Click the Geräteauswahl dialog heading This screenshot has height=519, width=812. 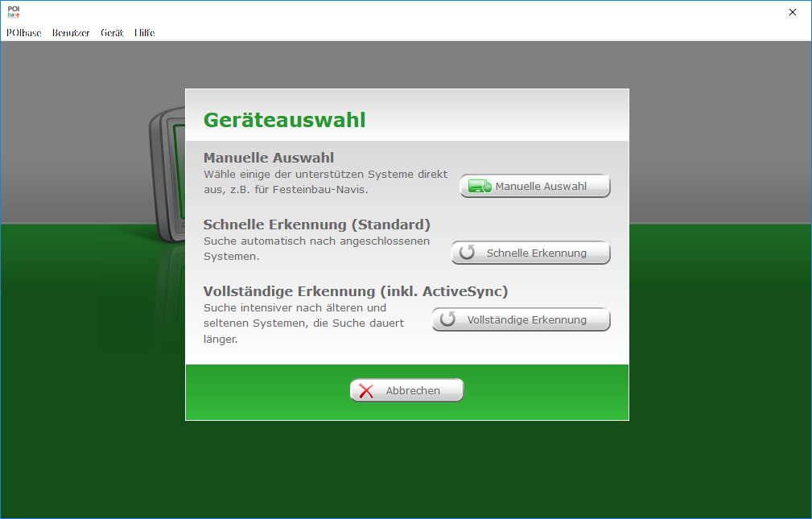[284, 120]
